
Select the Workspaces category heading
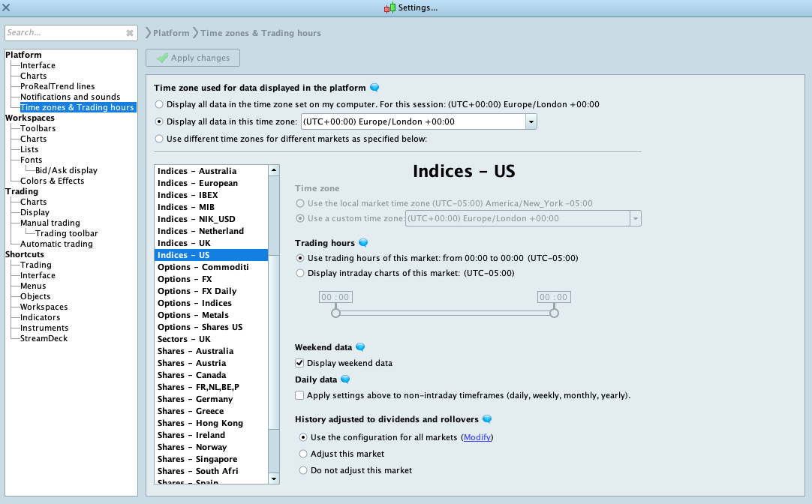click(x=29, y=118)
